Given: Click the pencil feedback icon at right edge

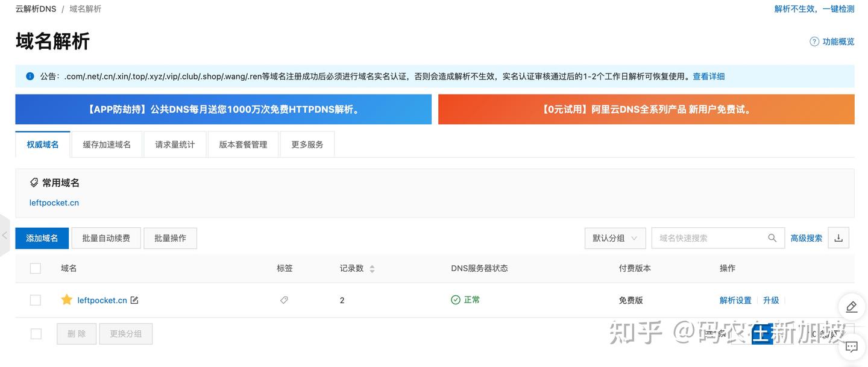Looking at the screenshot, I should (x=852, y=306).
